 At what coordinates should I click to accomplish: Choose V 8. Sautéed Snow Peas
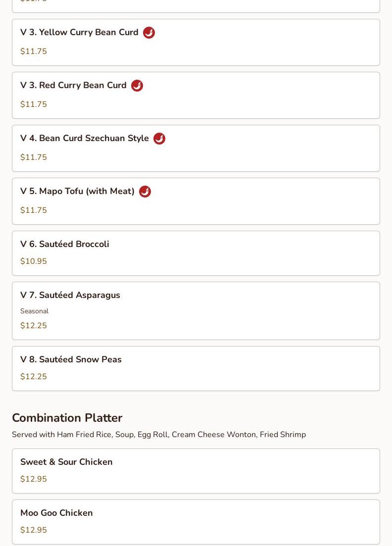[71, 359]
